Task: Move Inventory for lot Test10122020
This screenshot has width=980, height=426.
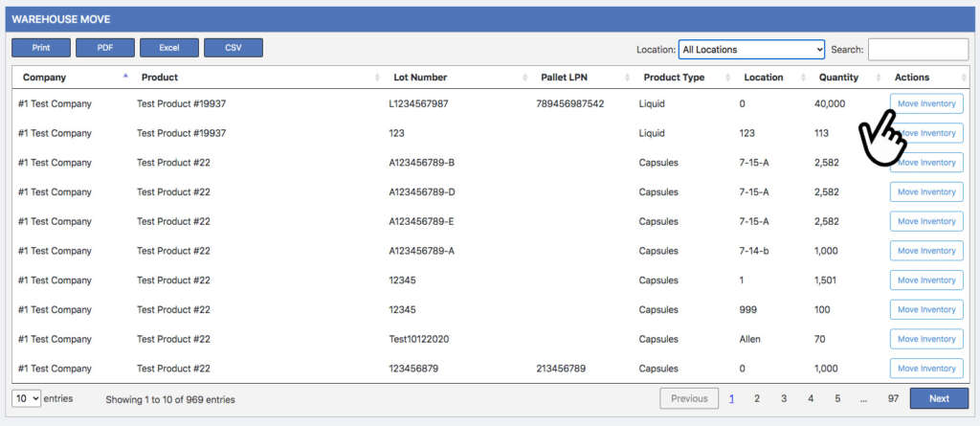Action: (x=926, y=339)
